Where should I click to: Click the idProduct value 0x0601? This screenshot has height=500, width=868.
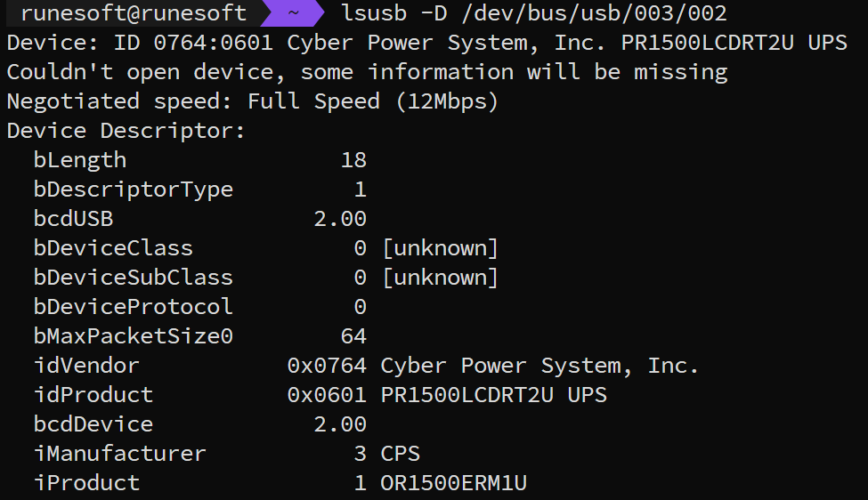tap(327, 395)
